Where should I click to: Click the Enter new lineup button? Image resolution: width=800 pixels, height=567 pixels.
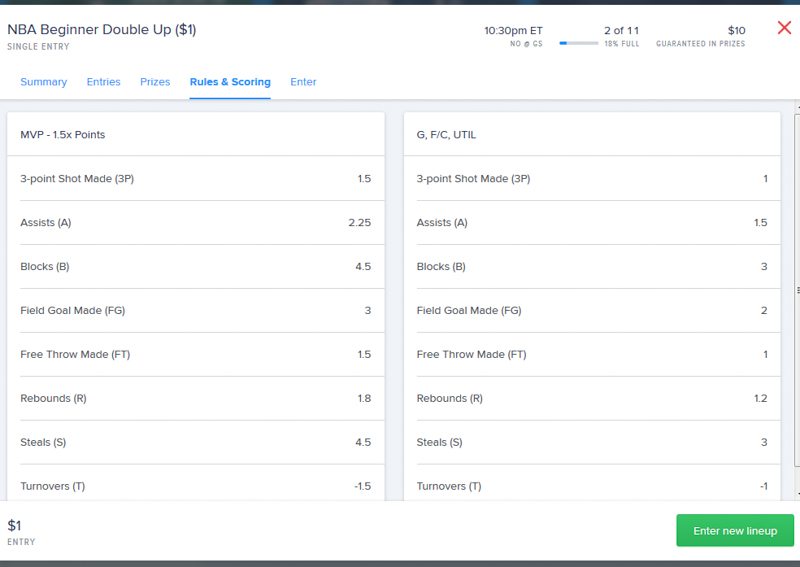coord(735,531)
